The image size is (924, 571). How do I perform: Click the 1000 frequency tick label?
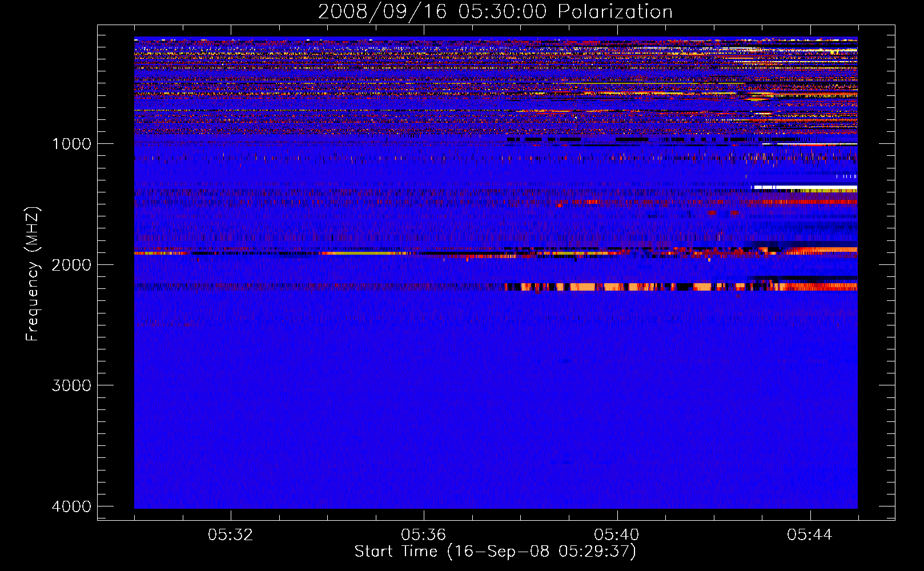pyautogui.click(x=71, y=143)
